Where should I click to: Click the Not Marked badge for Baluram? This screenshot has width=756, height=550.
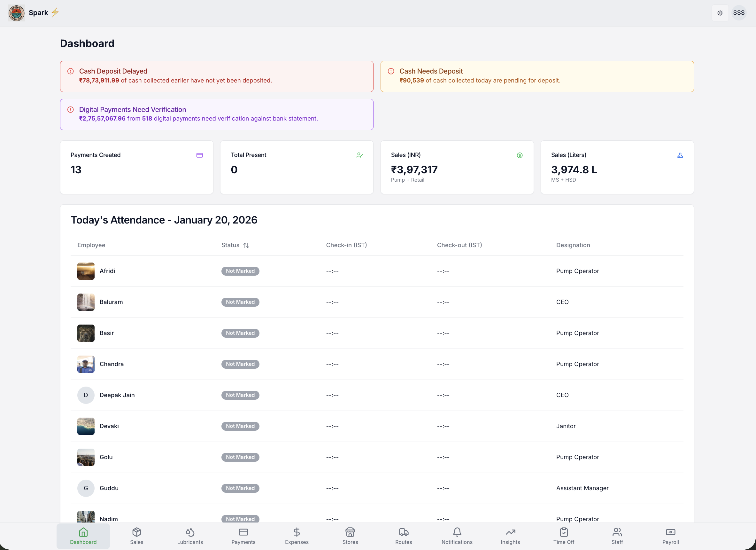point(240,302)
